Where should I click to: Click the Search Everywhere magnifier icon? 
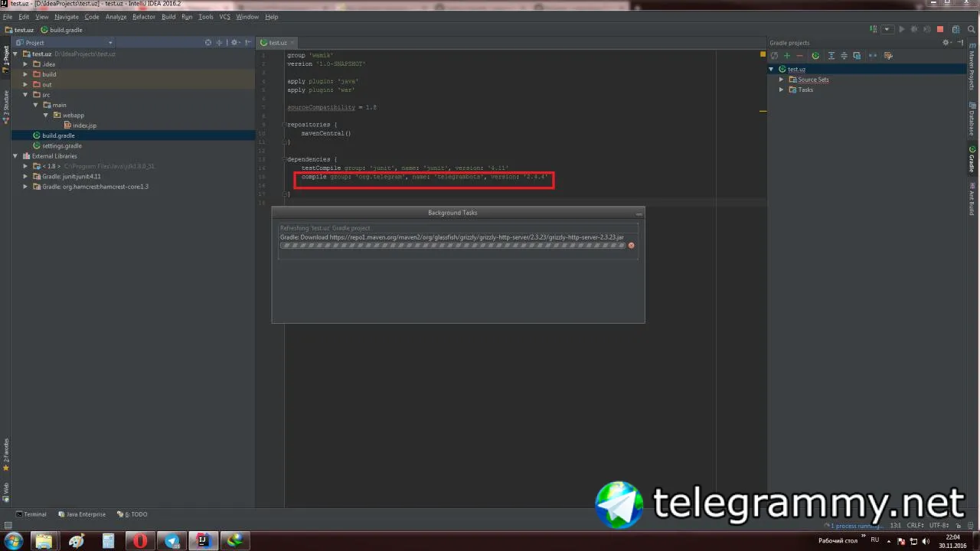pyautogui.click(x=972, y=30)
